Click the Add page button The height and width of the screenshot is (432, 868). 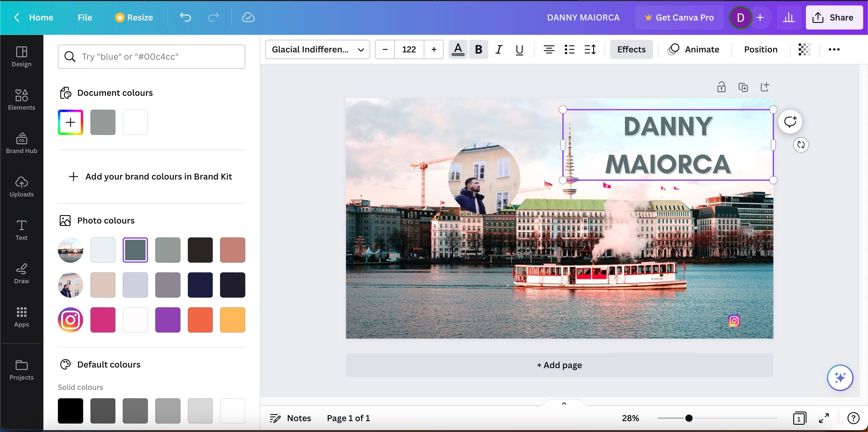click(559, 365)
